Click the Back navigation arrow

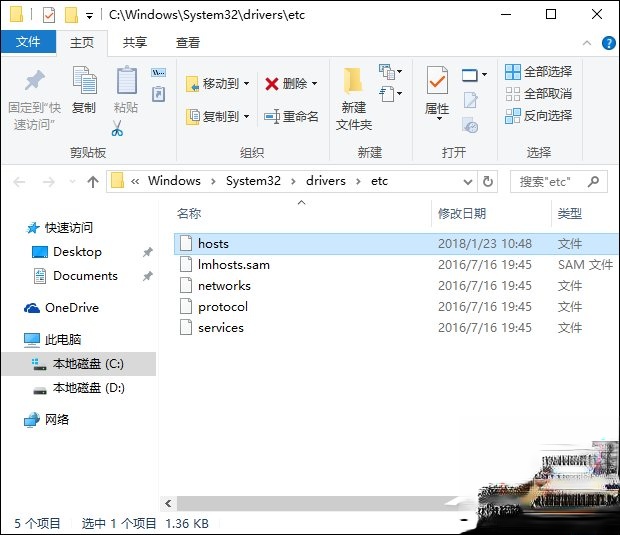tap(19, 182)
